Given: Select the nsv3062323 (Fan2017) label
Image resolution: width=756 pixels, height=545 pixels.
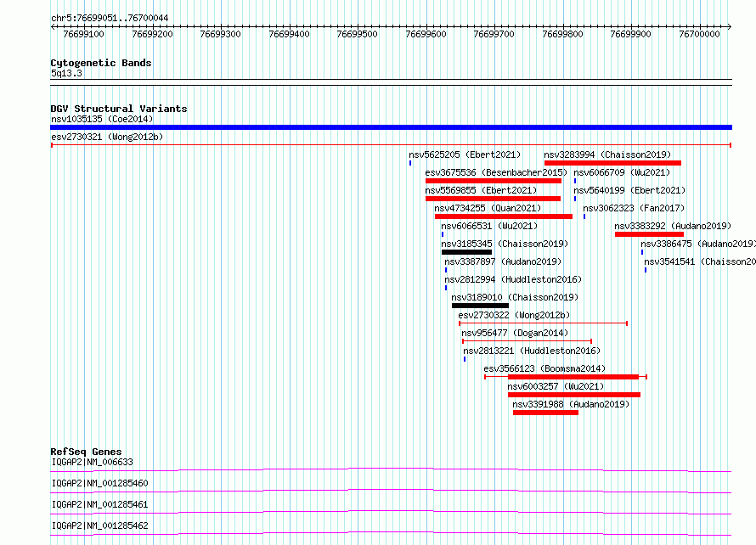Looking at the screenshot, I should pyautogui.click(x=634, y=208).
